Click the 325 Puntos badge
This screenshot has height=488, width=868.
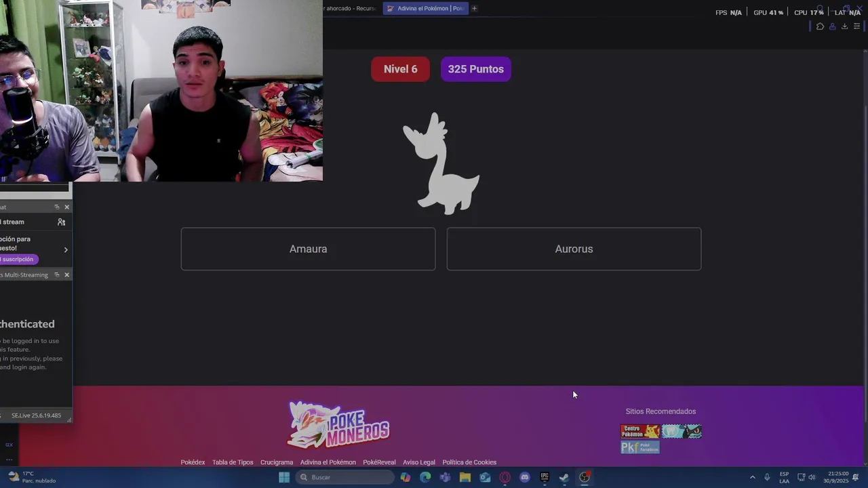point(475,69)
